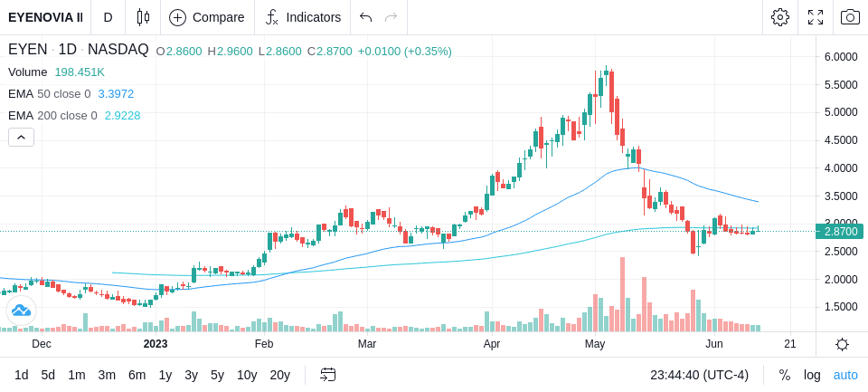
Task: Select the 5d time range
Action: [48, 375]
